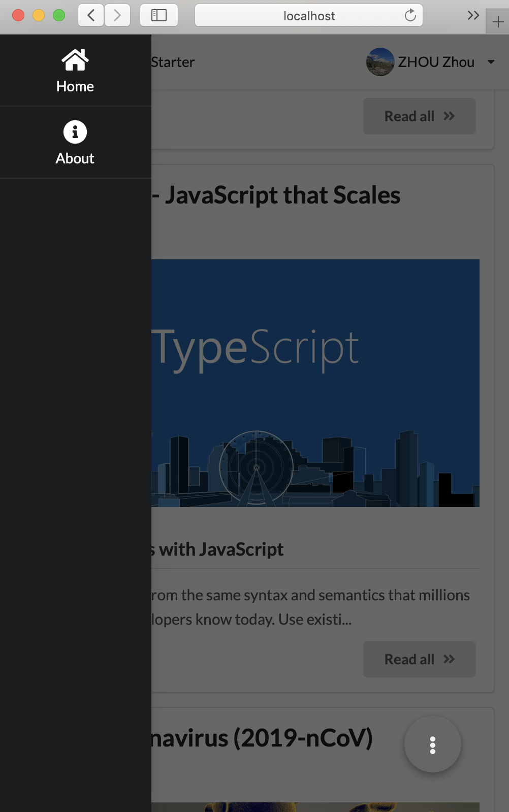This screenshot has height=812, width=509.
Task: Click the house icon above Home
Action: tap(75, 60)
